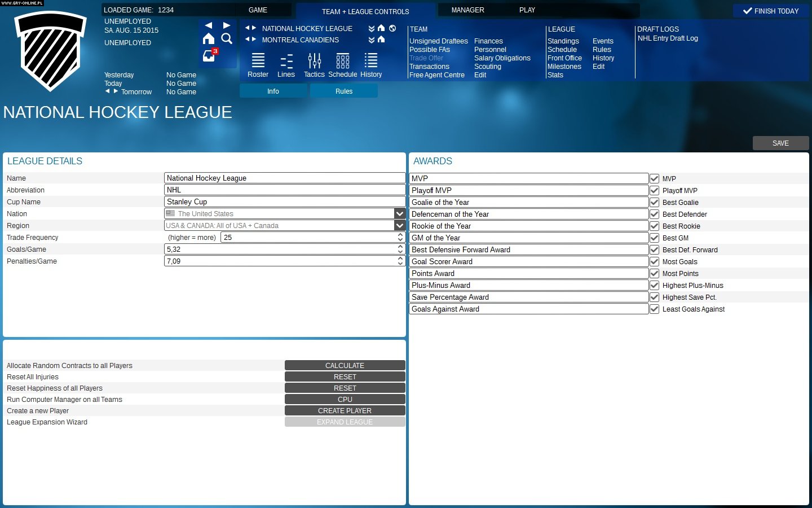This screenshot has height=508, width=812.
Task: Toggle the Best Rookie checkbox
Action: coord(654,226)
